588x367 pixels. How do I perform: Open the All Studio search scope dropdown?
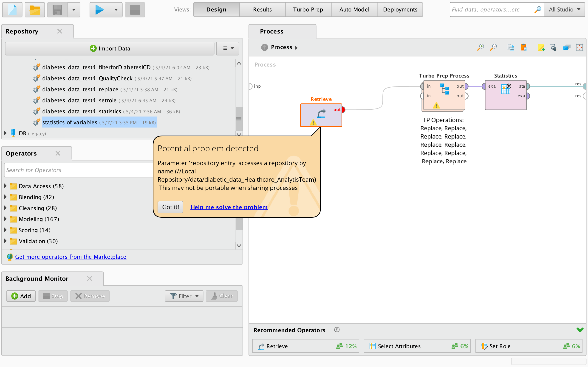point(564,10)
